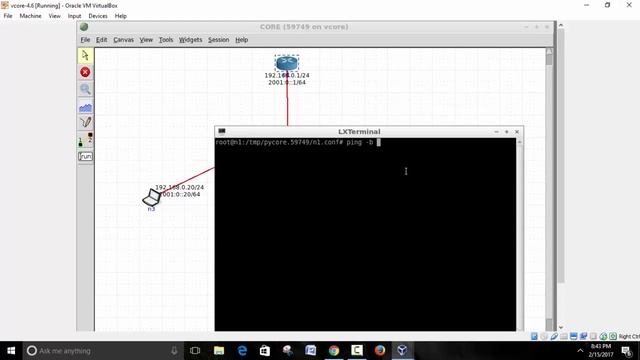This screenshot has height=360, width=640.
Task: Open the Action Center notifications
Action: (627, 351)
